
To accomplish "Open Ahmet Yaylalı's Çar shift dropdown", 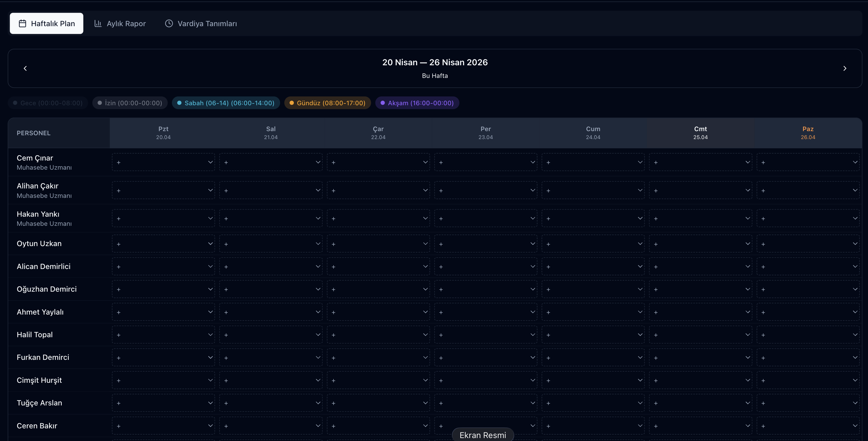I will pyautogui.click(x=378, y=312).
